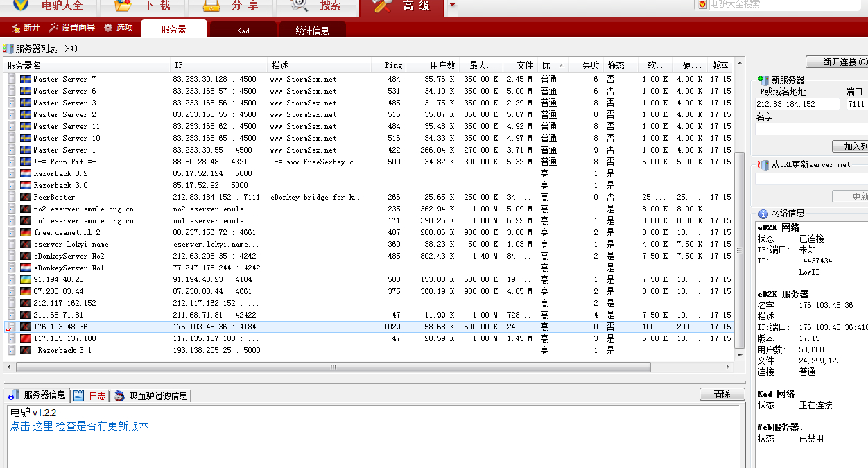This screenshot has height=468, width=868.
Task: Open the 电驴大全 toolbar button
Action: pos(49,7)
